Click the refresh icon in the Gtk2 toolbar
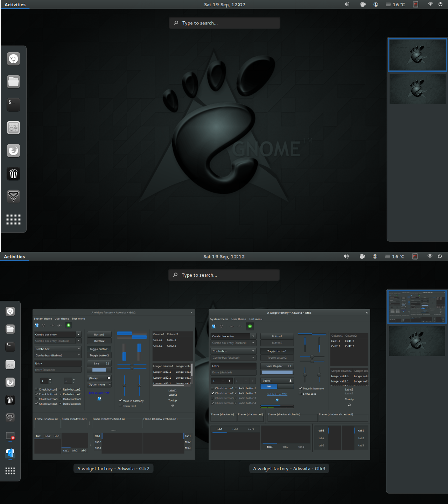 click(x=43, y=325)
